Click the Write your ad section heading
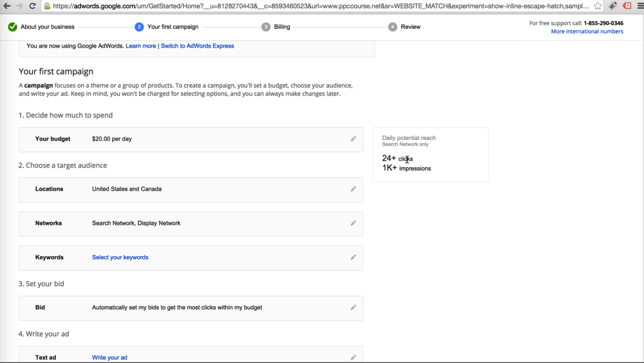 pyautogui.click(x=44, y=334)
